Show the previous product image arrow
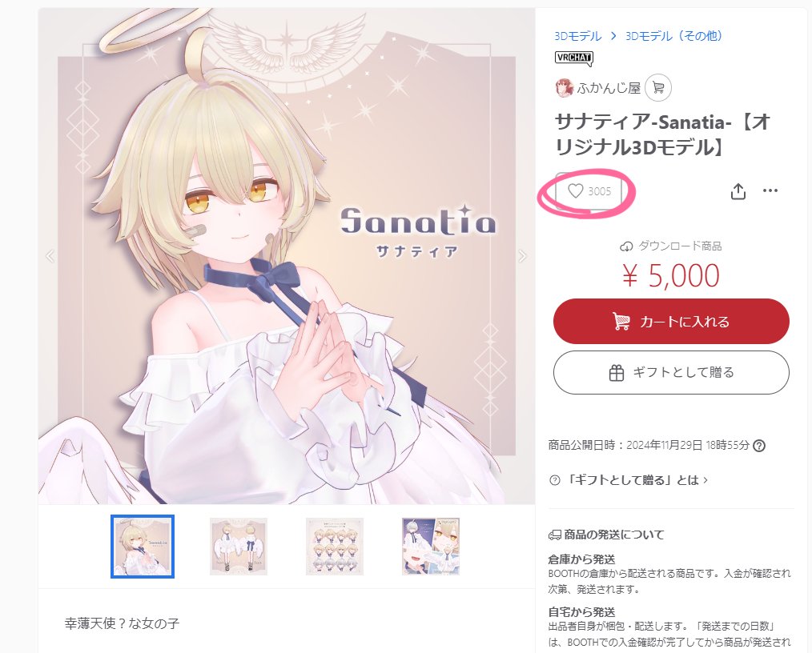This screenshot has width=812, height=653. click(x=50, y=255)
